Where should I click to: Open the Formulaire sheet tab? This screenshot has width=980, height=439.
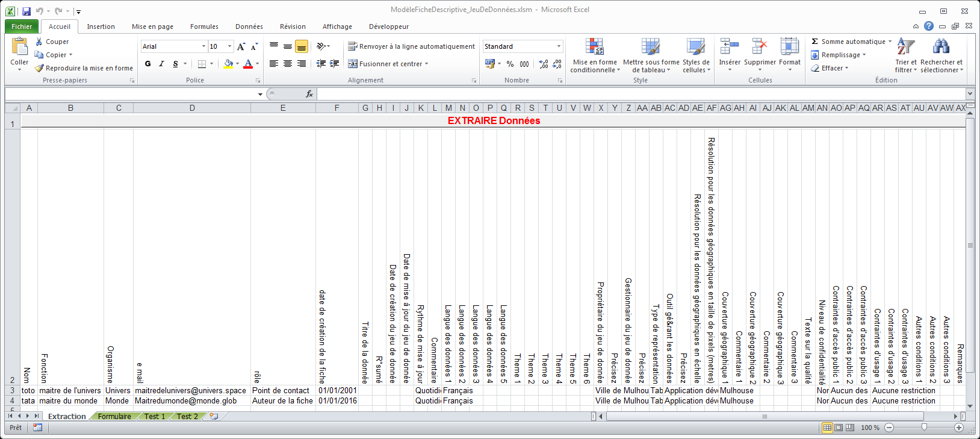[114, 416]
